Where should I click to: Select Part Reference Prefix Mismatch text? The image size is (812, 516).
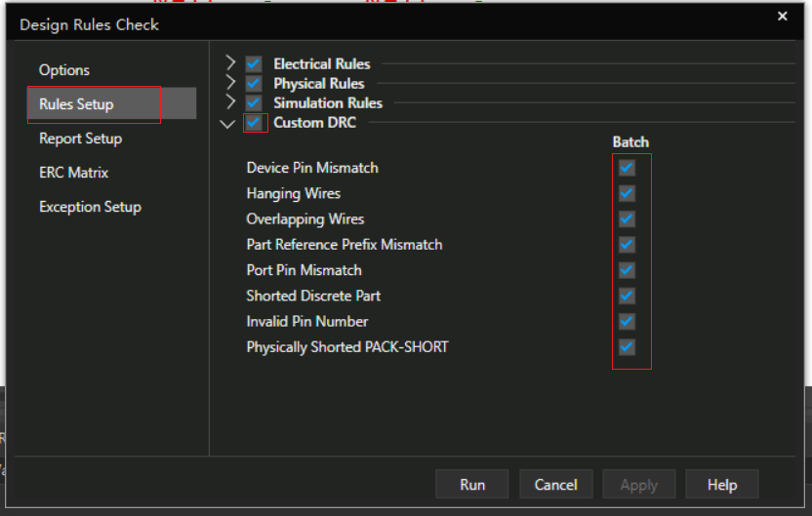tap(345, 244)
